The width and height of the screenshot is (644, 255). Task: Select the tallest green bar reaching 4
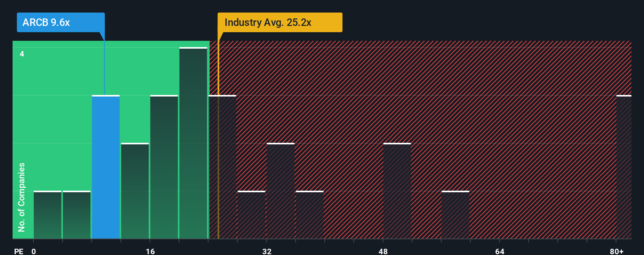pyautogui.click(x=193, y=143)
